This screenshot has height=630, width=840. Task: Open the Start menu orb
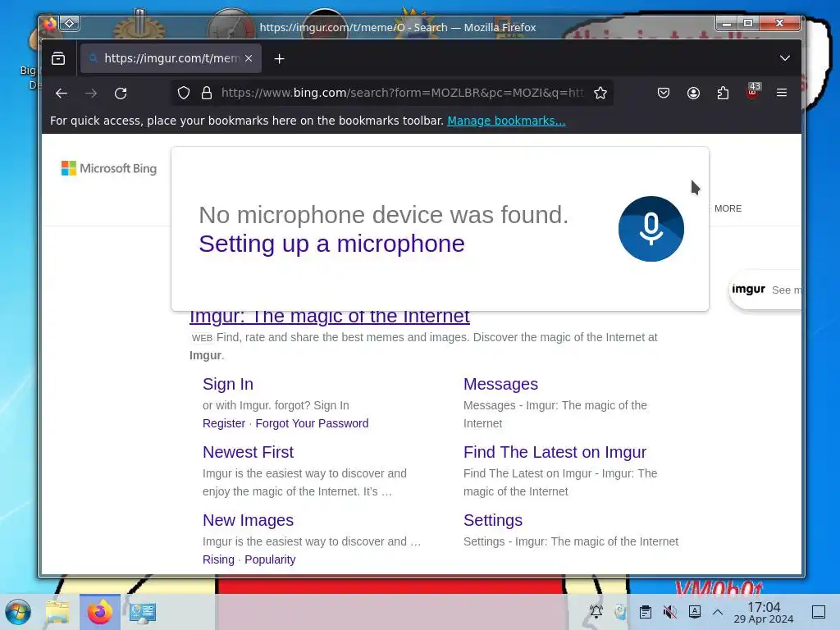click(18, 612)
